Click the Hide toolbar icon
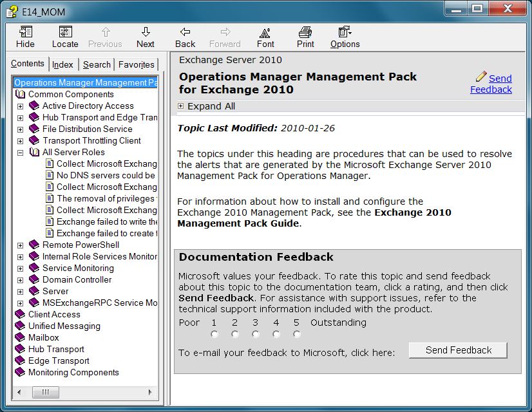Screen dimensions: 532x412 pyautogui.click(x=26, y=32)
